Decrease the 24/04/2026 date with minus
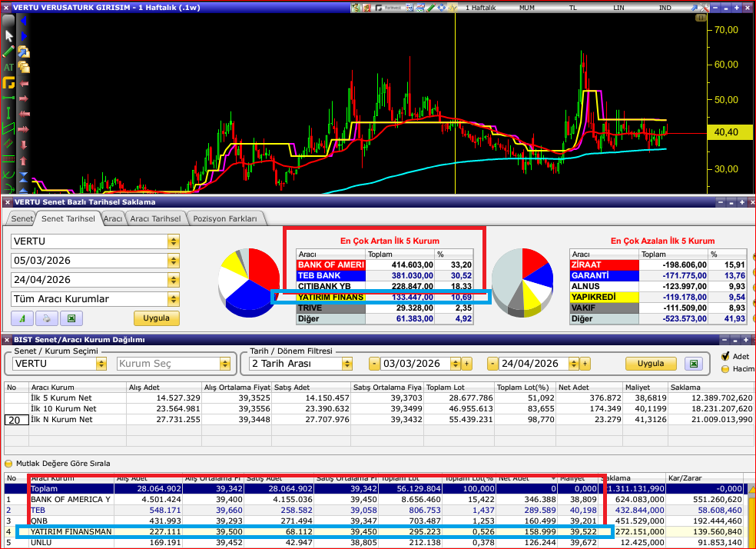The image size is (756, 549). click(492, 364)
